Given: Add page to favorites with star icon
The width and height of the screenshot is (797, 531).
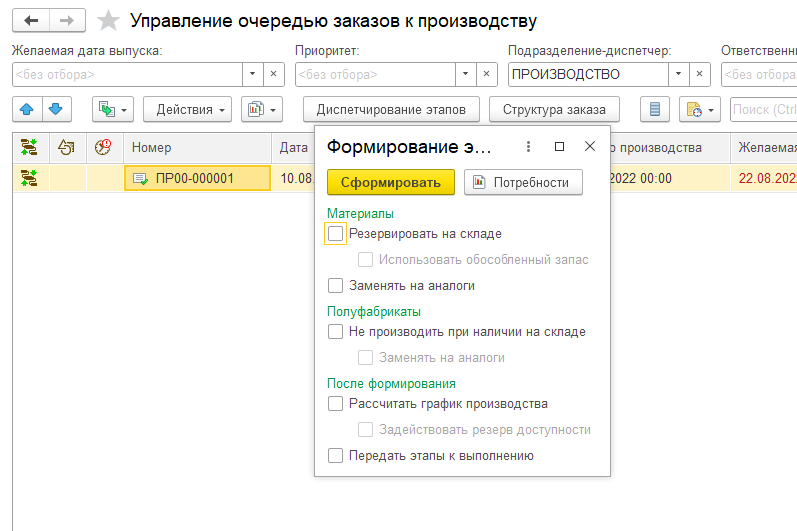Looking at the screenshot, I should click(109, 21).
